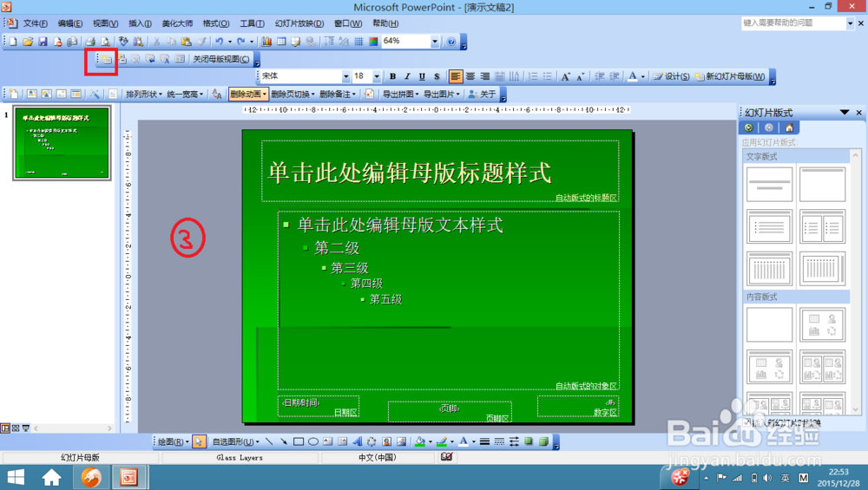868x490 pixels.
Task: Select the slide master thumbnail 1
Action: [62, 143]
